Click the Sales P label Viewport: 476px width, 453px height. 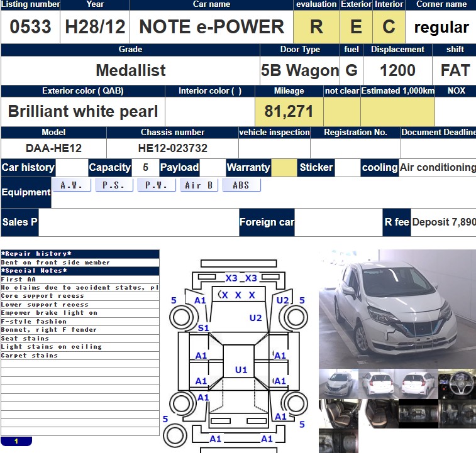point(19,222)
